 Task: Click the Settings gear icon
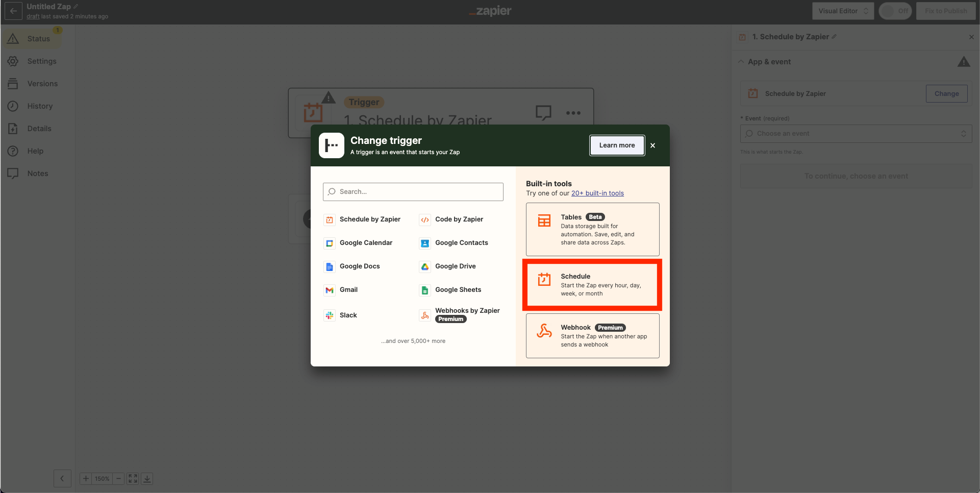click(13, 61)
